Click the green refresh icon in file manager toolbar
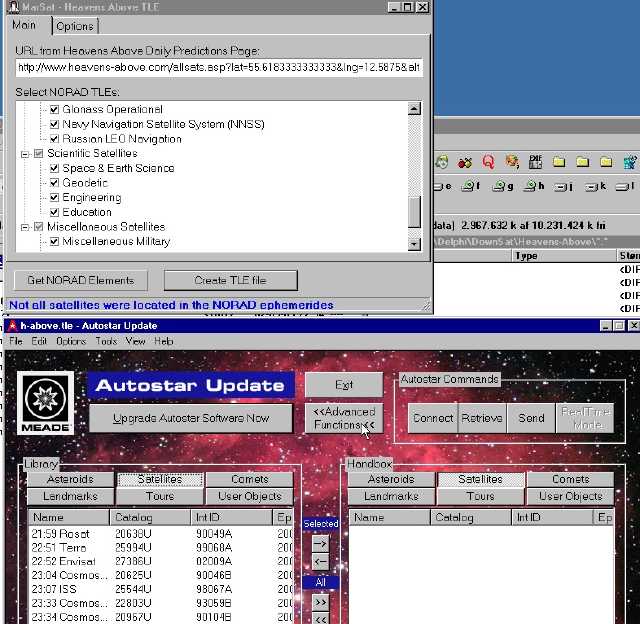The width and height of the screenshot is (640, 624). pyautogui.click(x=442, y=162)
